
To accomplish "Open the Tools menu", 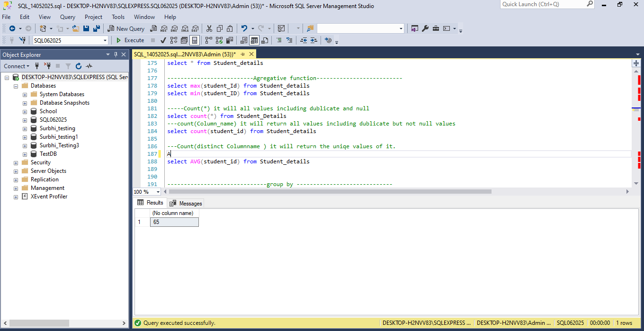I will [x=118, y=17].
